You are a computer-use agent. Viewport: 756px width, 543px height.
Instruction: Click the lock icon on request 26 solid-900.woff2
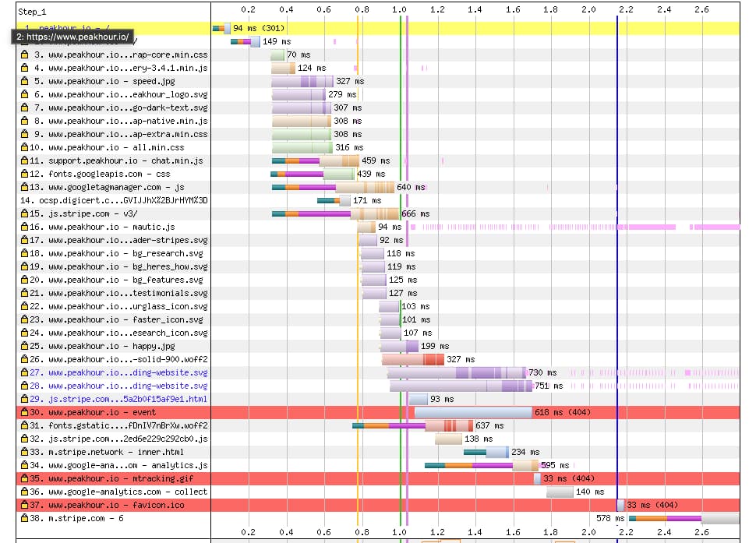pyautogui.click(x=25, y=359)
